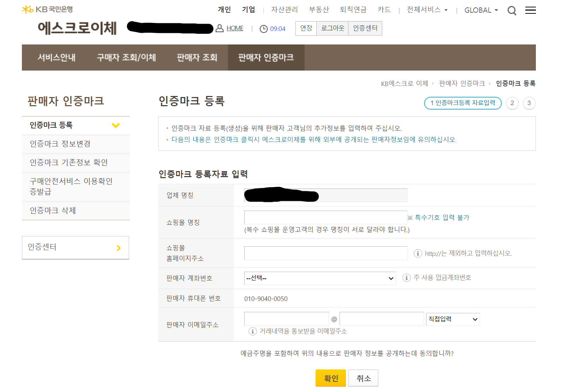Click the email domain input after @
562x392 pixels.
(382, 319)
